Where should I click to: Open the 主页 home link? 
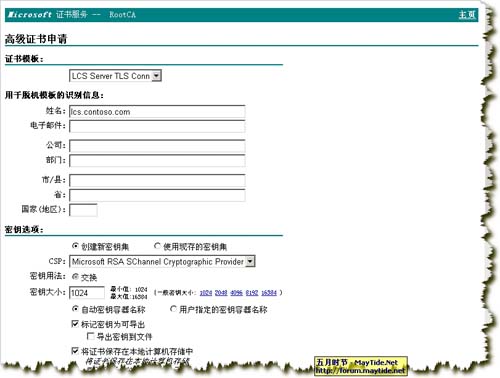467,15
